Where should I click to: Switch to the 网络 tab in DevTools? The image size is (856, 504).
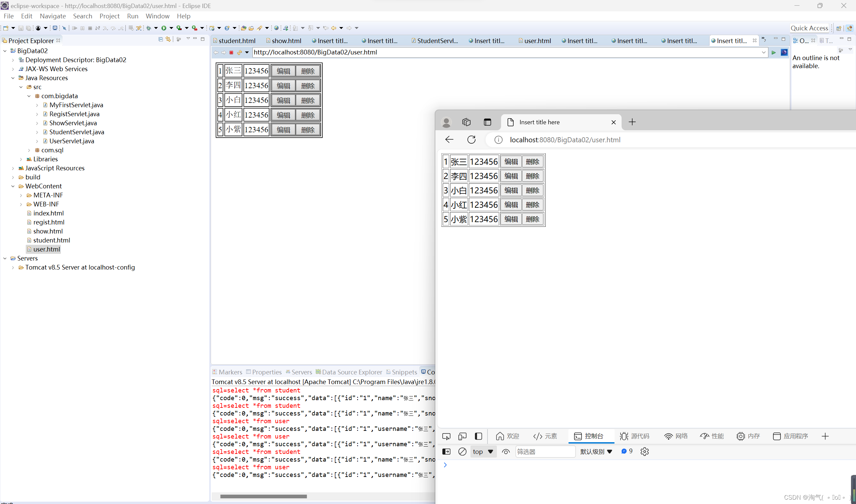coord(676,436)
